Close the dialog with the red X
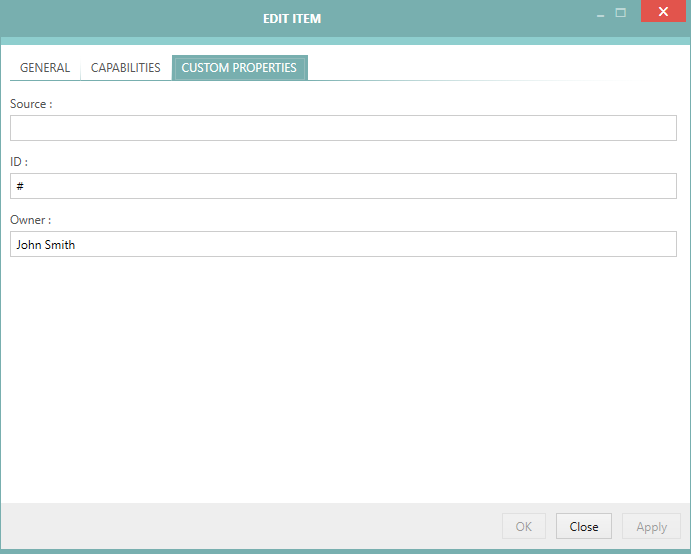691x554 pixels. (662, 13)
